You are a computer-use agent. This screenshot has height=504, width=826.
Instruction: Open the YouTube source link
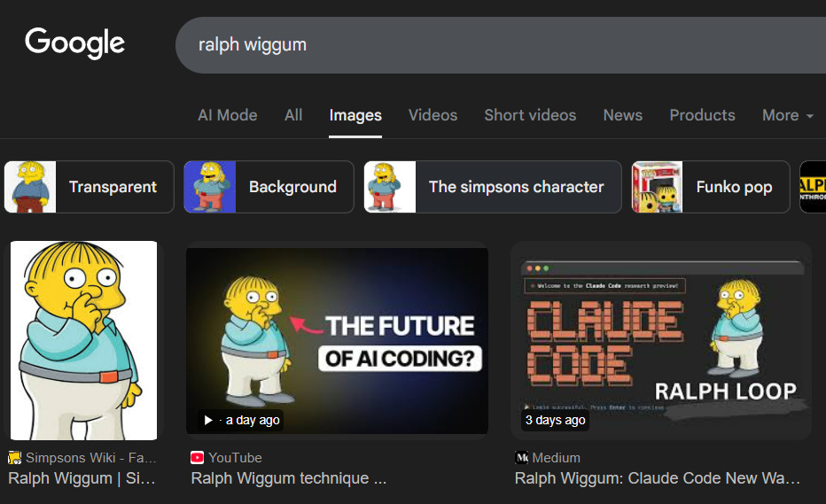click(x=235, y=458)
